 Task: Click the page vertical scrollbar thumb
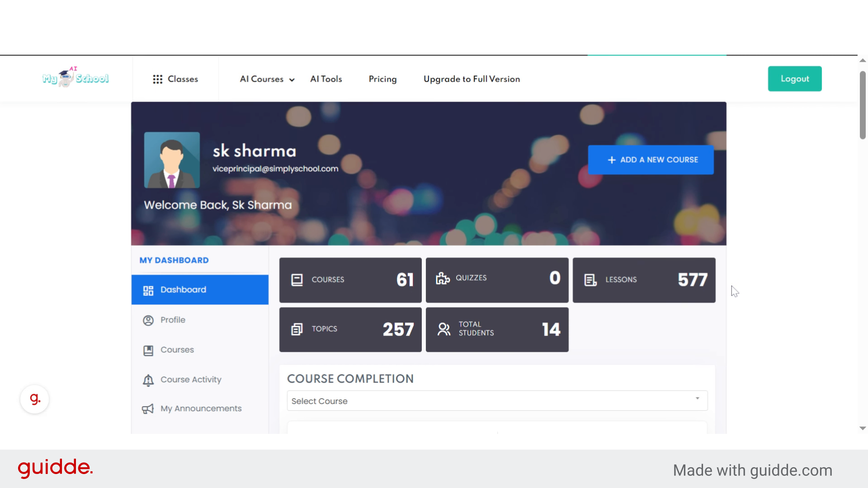[x=863, y=105]
